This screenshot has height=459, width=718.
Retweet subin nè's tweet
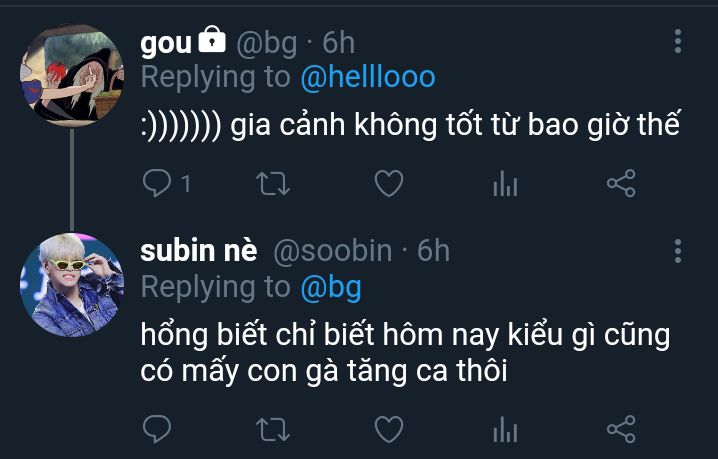click(273, 430)
